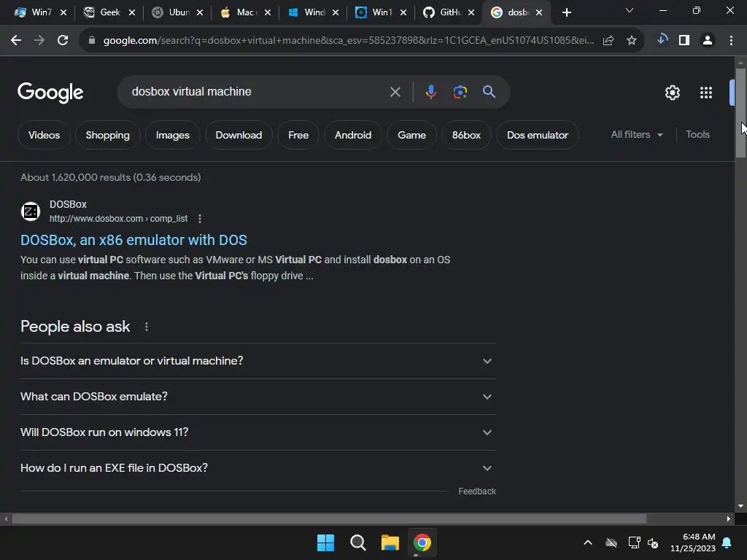This screenshot has width=747, height=560.
Task: Open the notification bell in the tray
Action: 727,542
